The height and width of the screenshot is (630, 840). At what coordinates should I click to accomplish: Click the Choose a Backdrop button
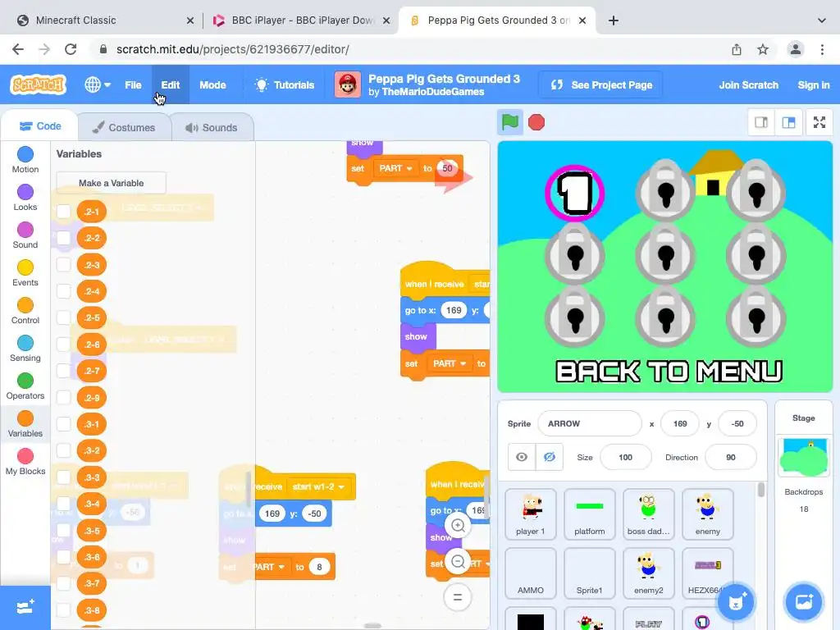click(804, 601)
